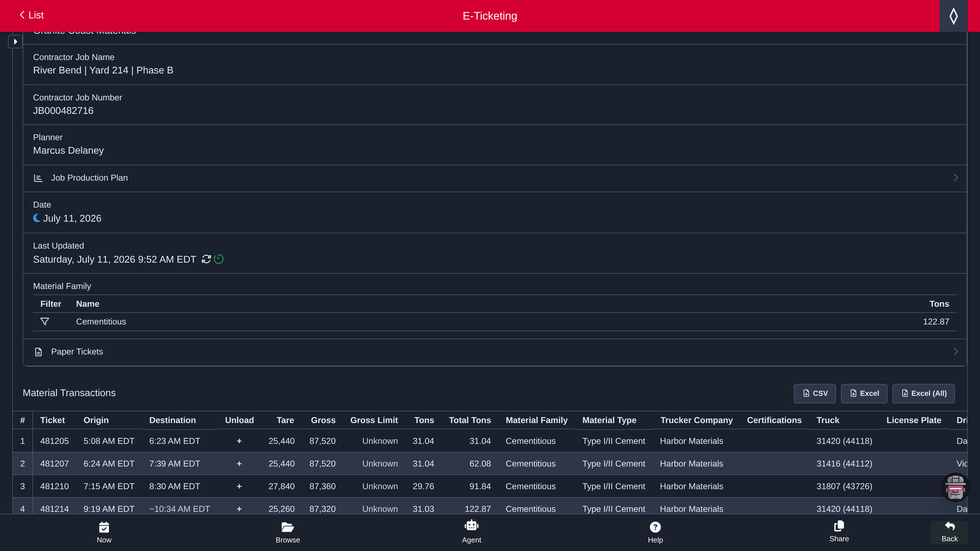Click the green auto-refresh timer icon

coord(219,259)
